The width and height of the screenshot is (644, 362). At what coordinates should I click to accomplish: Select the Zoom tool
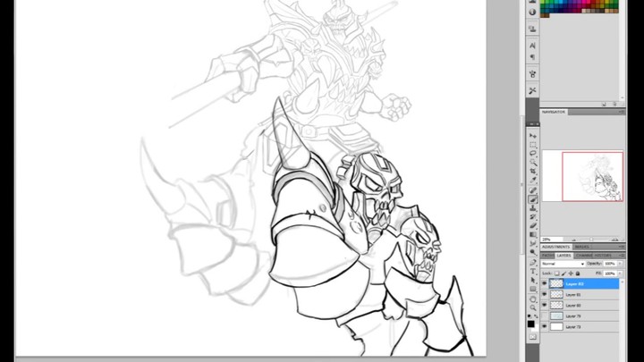tap(533, 307)
